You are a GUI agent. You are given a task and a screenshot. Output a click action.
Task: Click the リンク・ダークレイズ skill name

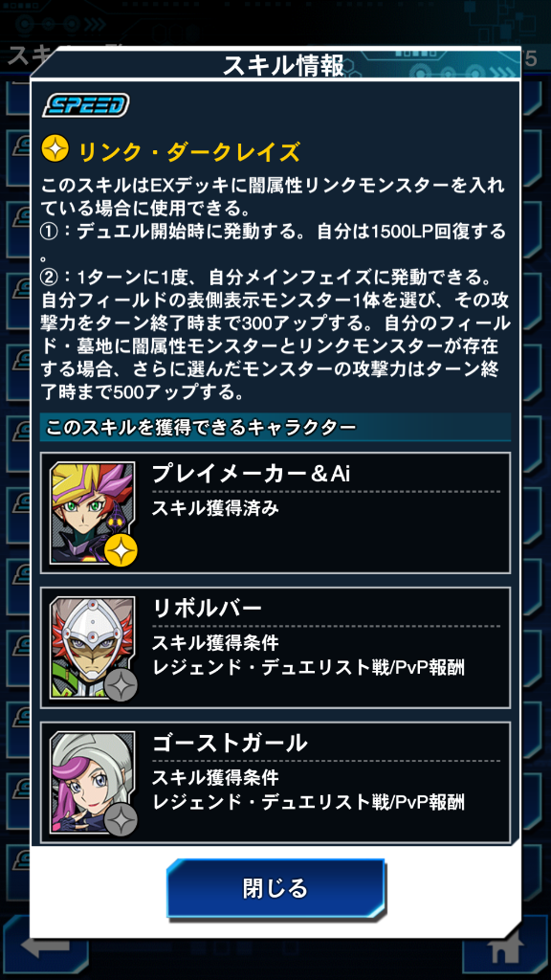(x=188, y=151)
